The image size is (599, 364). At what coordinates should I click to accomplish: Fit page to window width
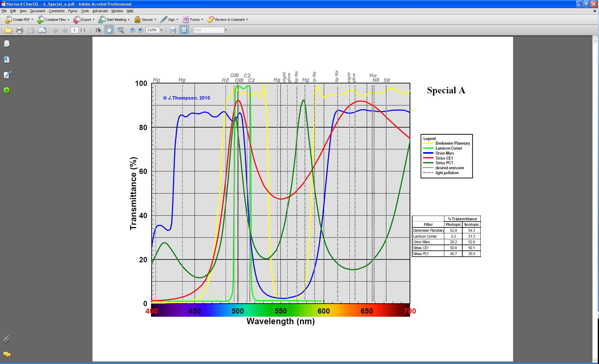[x=173, y=30]
